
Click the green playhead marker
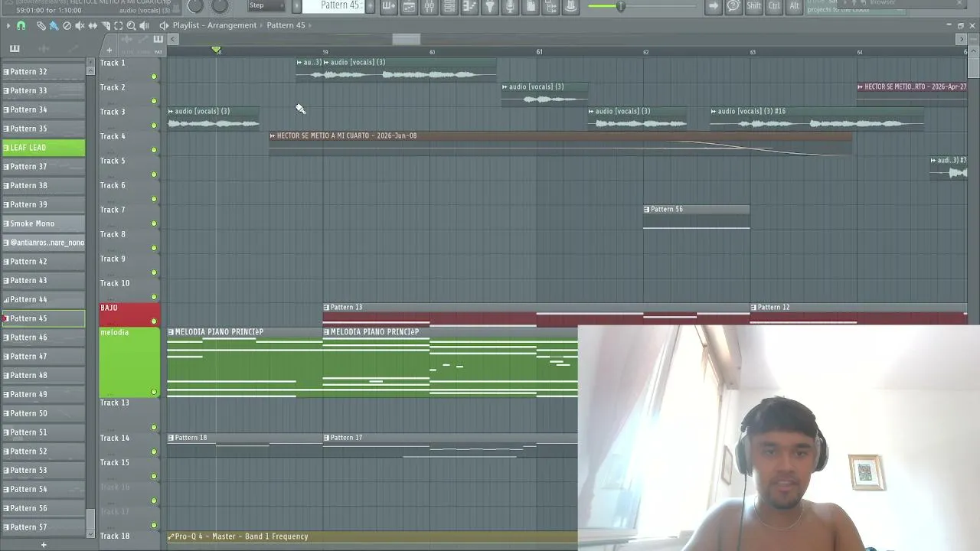217,51
